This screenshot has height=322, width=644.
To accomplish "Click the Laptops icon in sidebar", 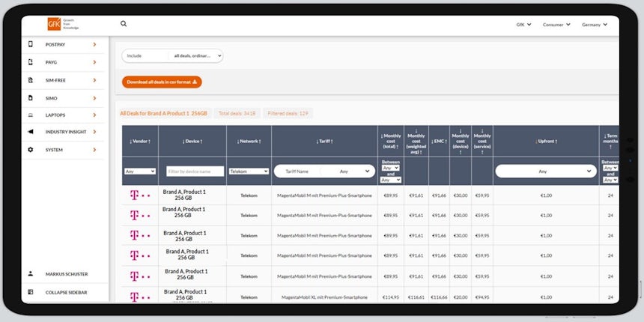I will click(x=31, y=115).
